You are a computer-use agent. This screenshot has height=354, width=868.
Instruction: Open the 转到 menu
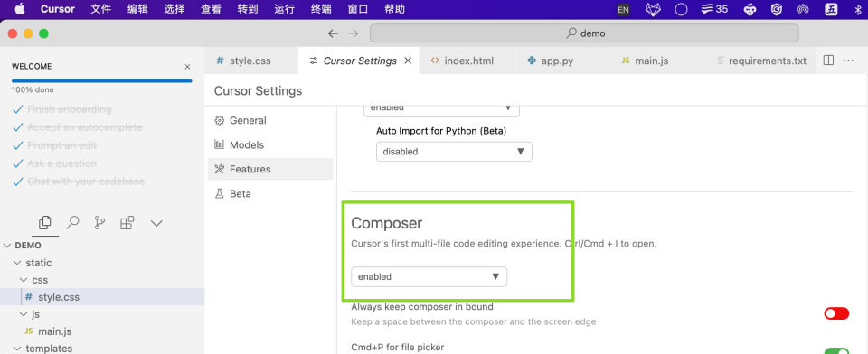coord(248,9)
